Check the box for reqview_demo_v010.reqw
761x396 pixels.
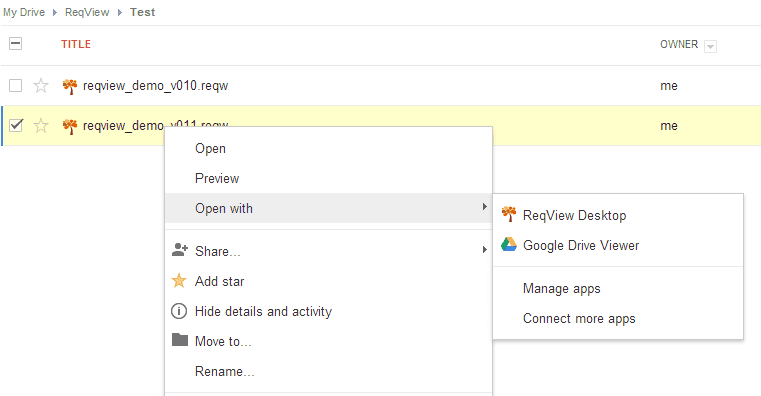pyautogui.click(x=16, y=86)
